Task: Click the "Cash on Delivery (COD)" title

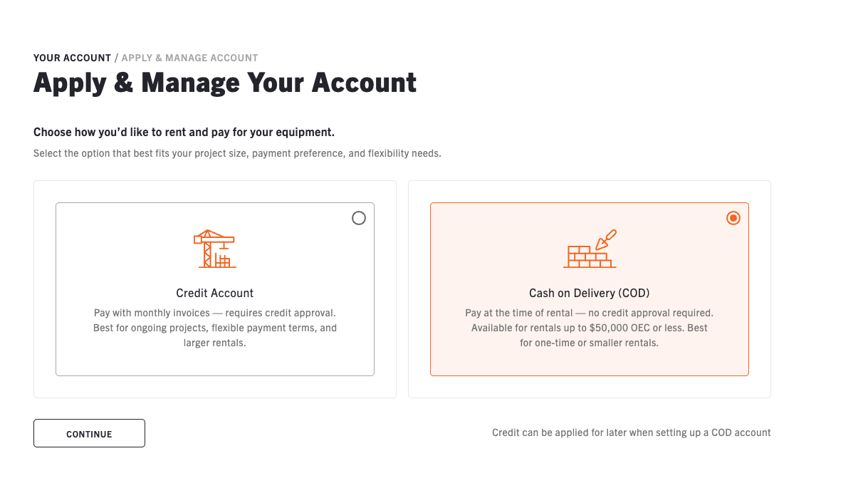Action: [x=590, y=293]
